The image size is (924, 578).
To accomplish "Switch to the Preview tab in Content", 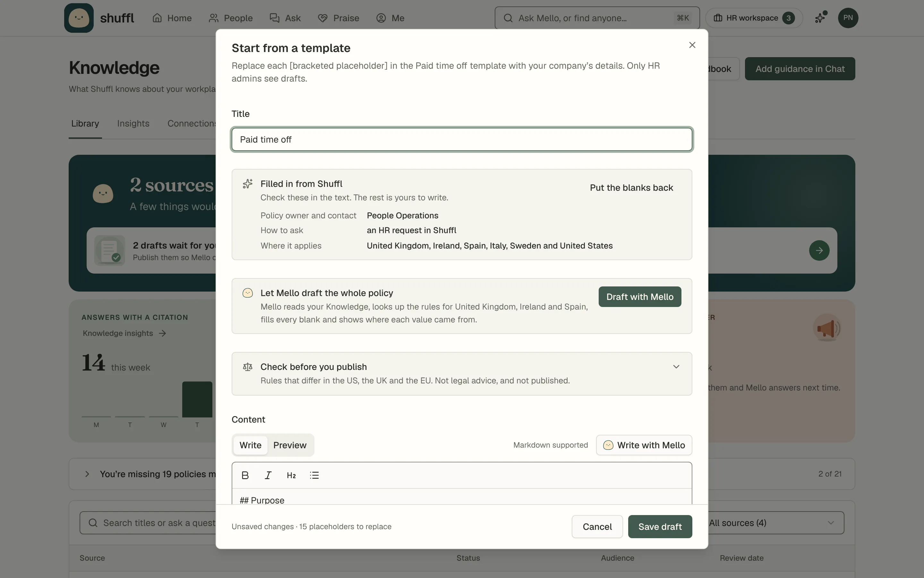I will 290,445.
